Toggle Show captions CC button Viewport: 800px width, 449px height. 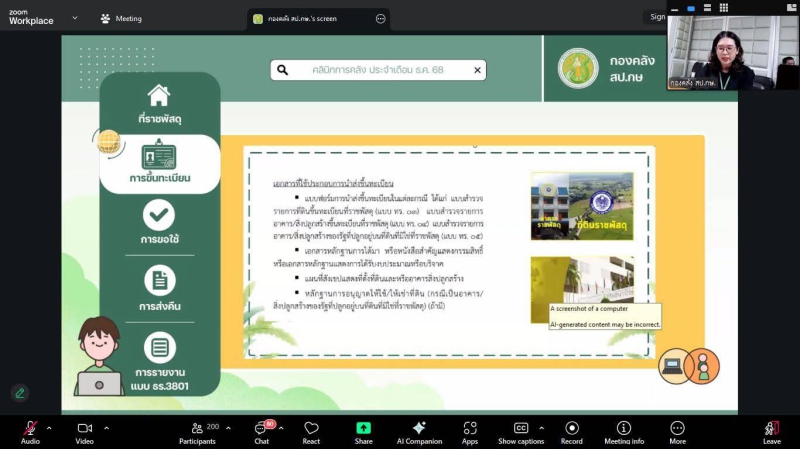[520, 428]
